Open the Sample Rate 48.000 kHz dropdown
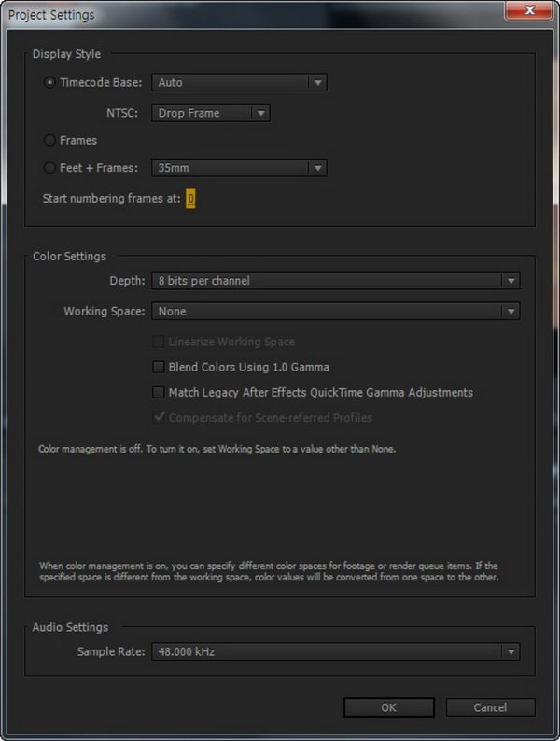The image size is (560, 741). pos(335,651)
